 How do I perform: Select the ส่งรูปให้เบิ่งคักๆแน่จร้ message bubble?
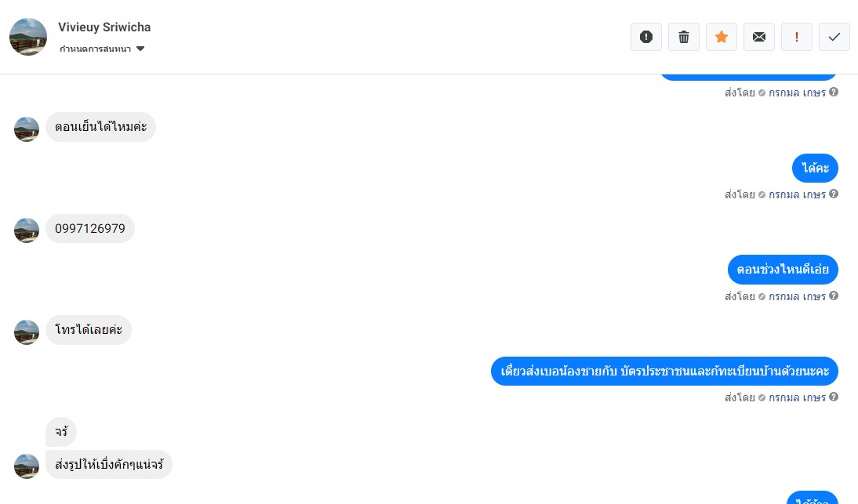point(109,465)
